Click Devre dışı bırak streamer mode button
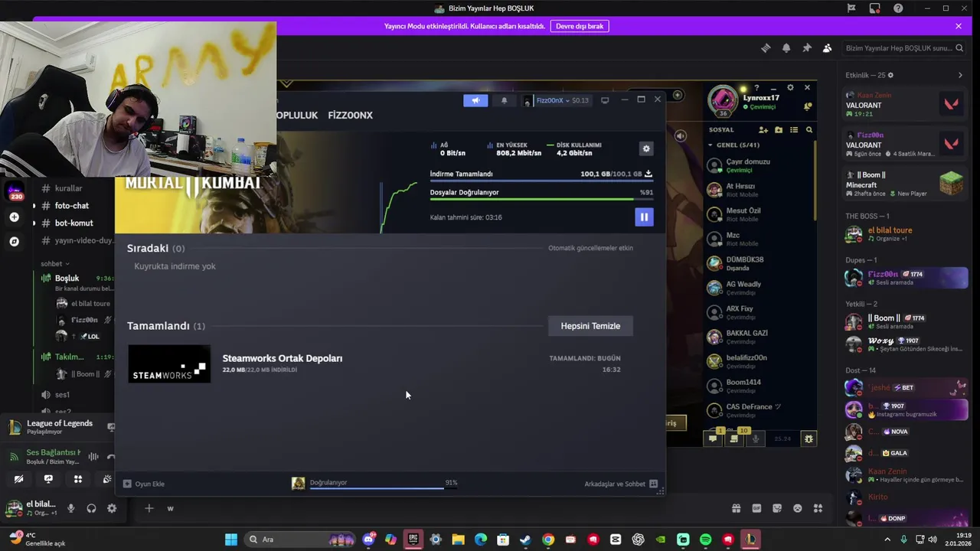Image resolution: width=980 pixels, height=551 pixels. coord(580,26)
